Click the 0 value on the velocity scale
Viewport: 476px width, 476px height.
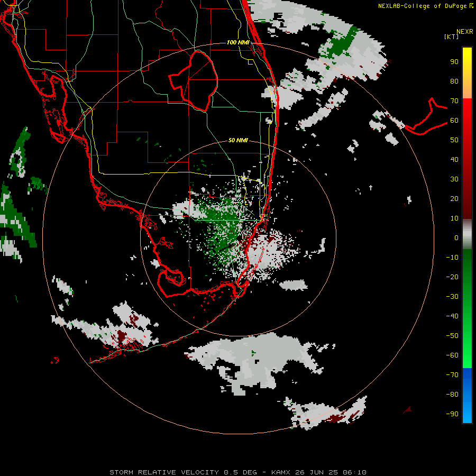coord(456,238)
